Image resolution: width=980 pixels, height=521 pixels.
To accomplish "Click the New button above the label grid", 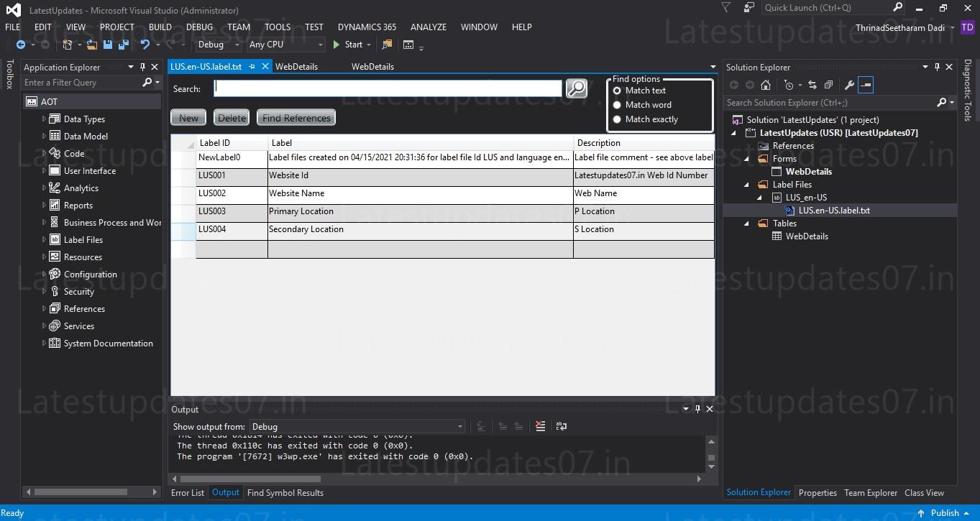I will 188,117.
